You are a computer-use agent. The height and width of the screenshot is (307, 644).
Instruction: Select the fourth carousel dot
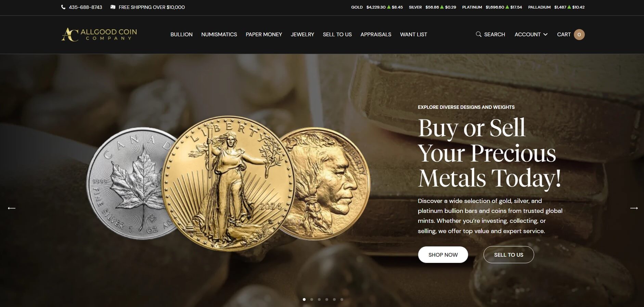coord(327,299)
